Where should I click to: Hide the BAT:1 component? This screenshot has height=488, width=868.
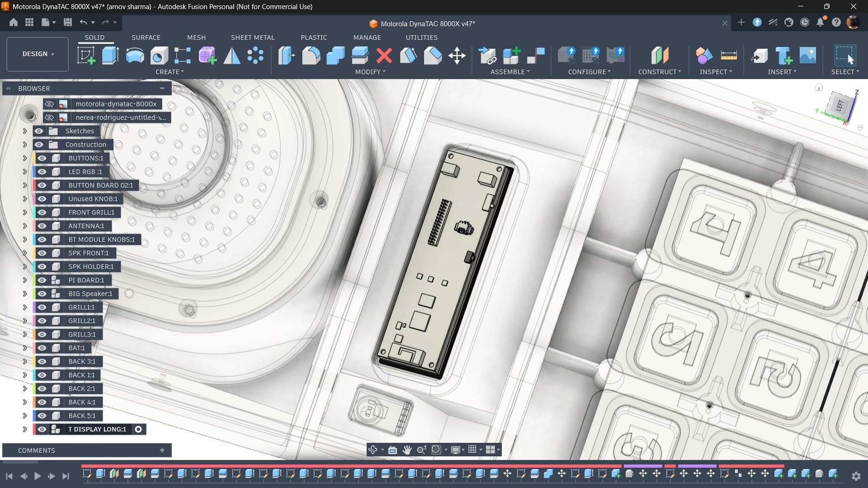click(42, 348)
